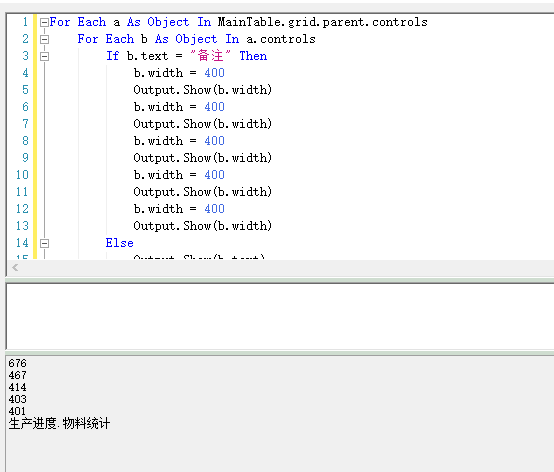Image resolution: width=554 pixels, height=472 pixels.
Task: Click the output value 414
Action: 17,387
